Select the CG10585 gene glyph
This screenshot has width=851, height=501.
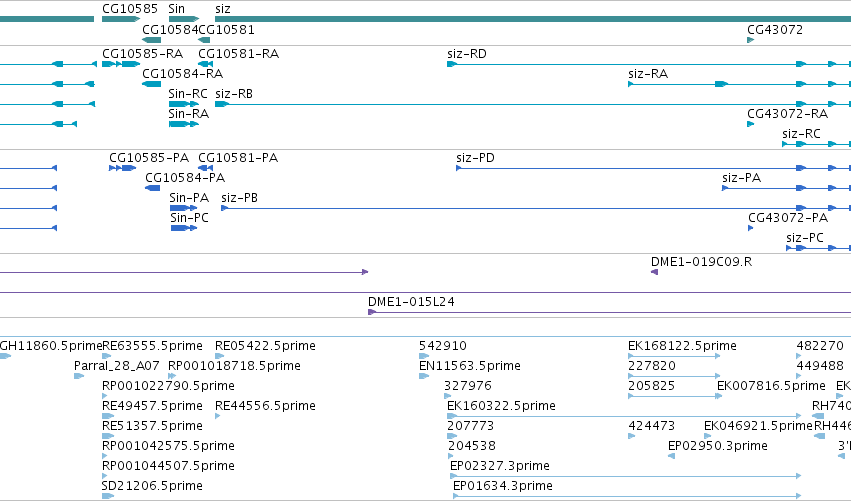pyautogui.click(x=121, y=19)
